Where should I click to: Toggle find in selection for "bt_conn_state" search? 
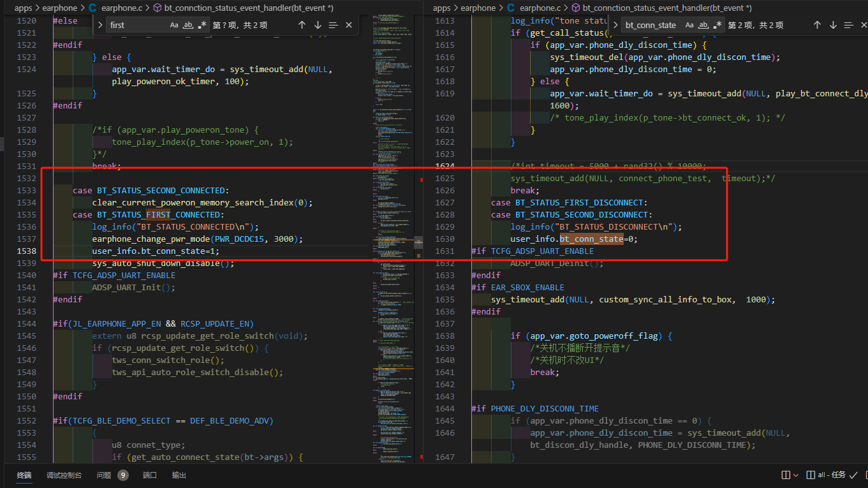(x=848, y=25)
